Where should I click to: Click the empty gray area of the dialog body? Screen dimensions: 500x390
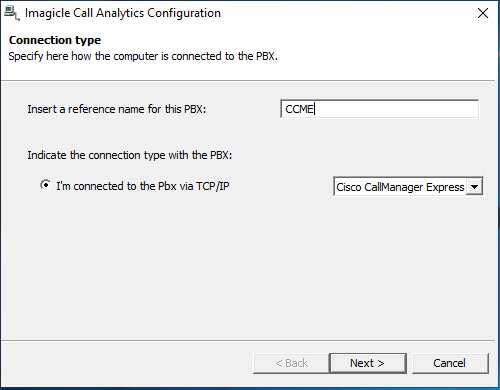coord(247,267)
